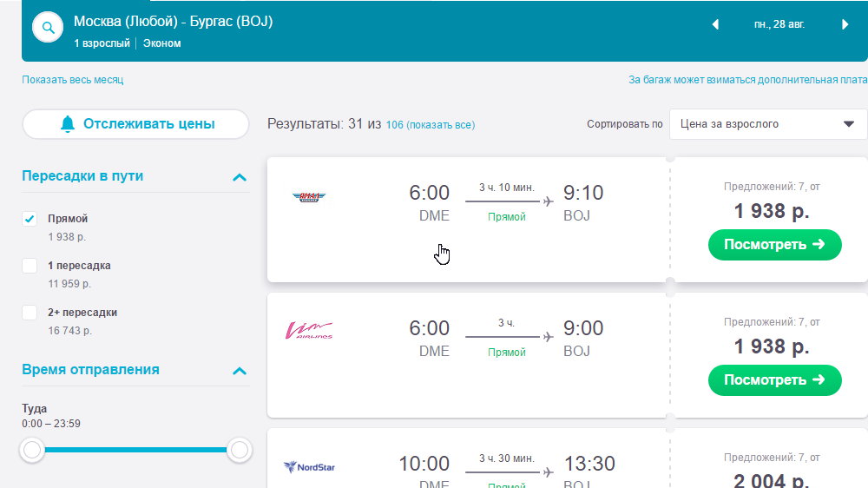868x488 pixels.
Task: Click the bell icon for price tracking
Action: pyautogui.click(x=68, y=124)
